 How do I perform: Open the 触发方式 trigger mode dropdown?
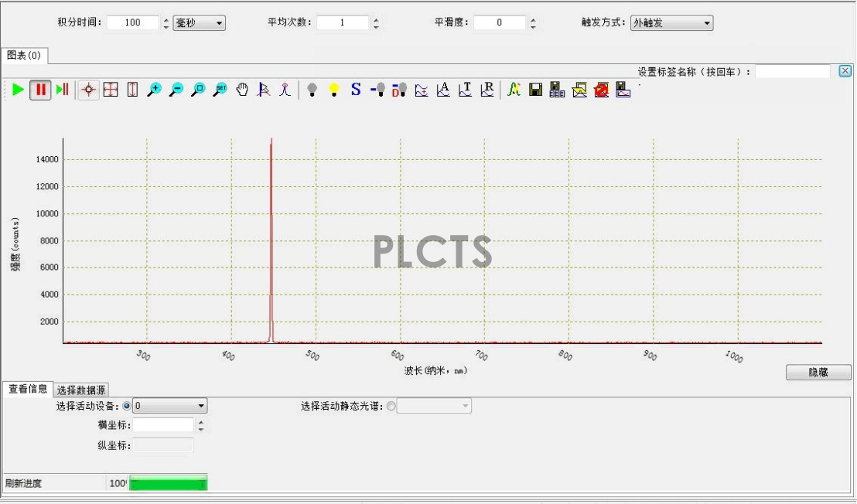(x=671, y=23)
